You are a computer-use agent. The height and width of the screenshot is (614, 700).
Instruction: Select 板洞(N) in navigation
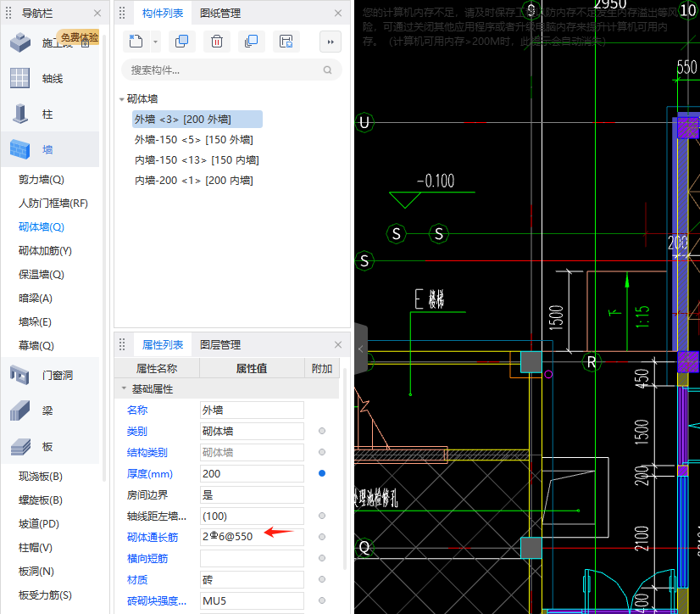click(36, 571)
